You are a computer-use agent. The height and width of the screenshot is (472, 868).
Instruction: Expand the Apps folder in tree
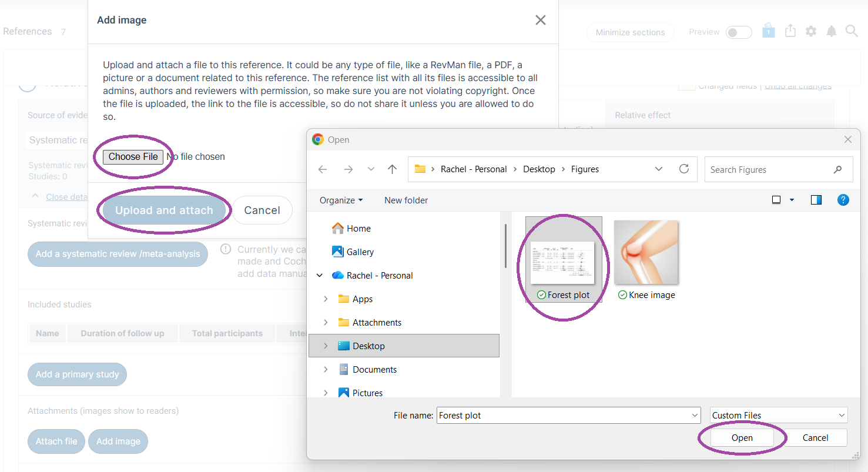pyautogui.click(x=326, y=299)
